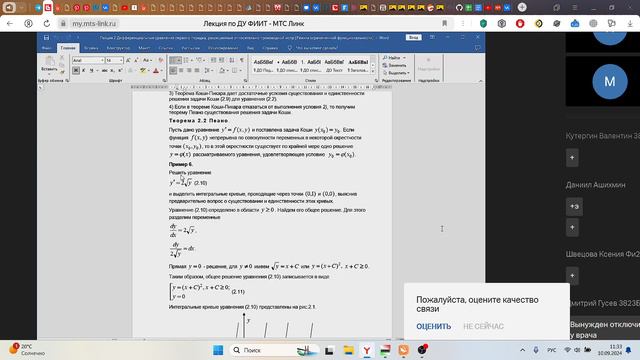Click the center alignment icon
The image size is (640, 360).
click(181, 71)
